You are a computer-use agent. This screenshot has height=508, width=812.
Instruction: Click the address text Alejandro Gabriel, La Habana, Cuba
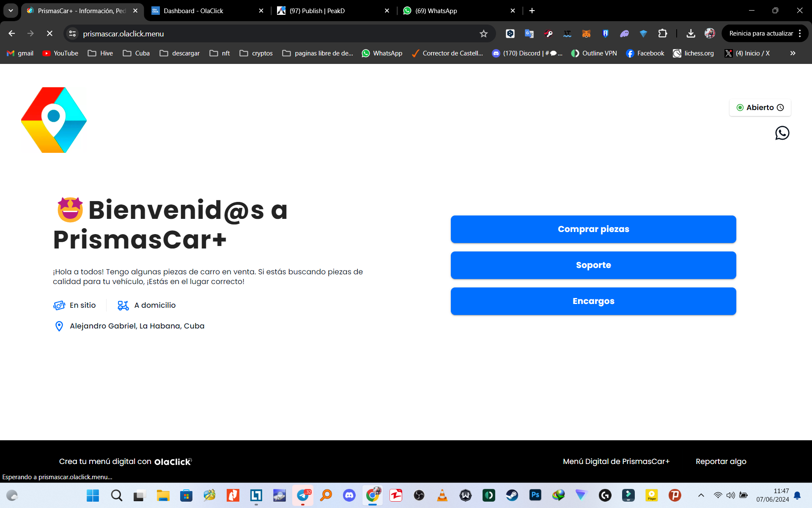pos(137,326)
